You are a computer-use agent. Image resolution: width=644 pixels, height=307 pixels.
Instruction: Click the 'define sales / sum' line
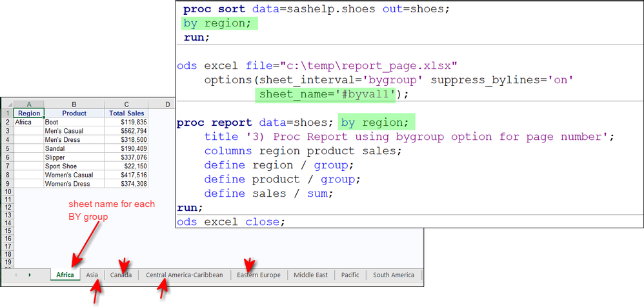click(268, 193)
